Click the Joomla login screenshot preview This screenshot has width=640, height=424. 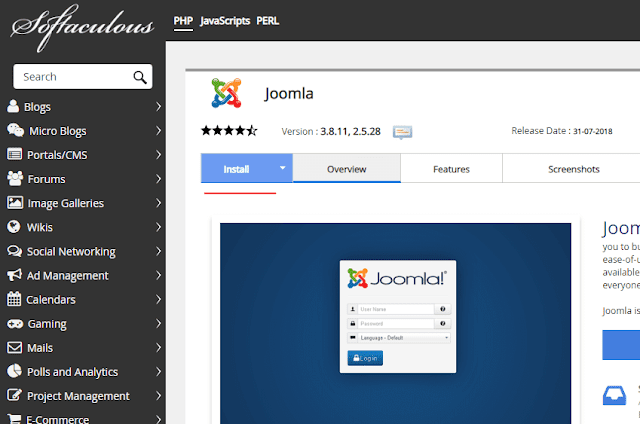(395, 322)
